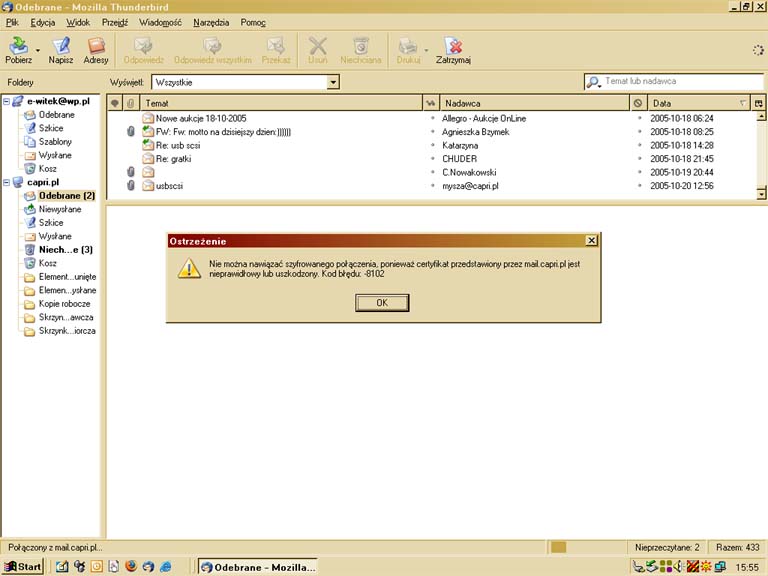Click the junk-status column header icon
The width and height of the screenshot is (768, 576).
[x=638, y=103]
